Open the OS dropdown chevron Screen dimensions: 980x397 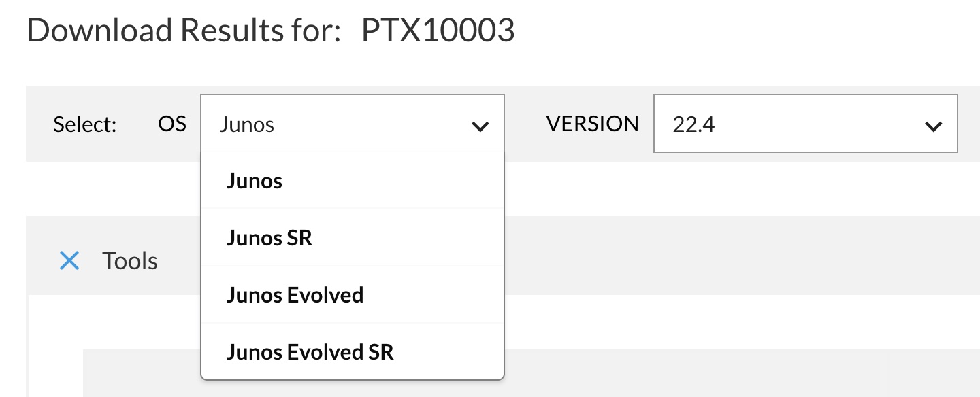click(480, 126)
